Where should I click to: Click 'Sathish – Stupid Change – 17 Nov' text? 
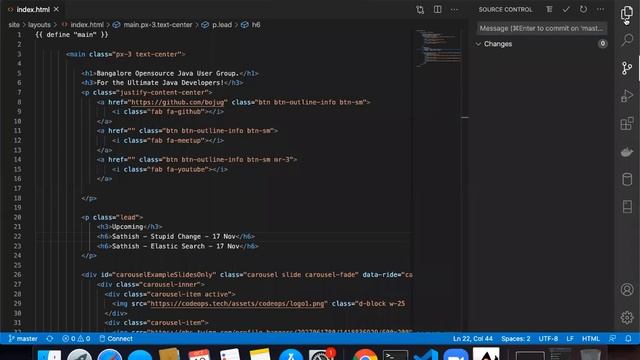[x=174, y=236]
